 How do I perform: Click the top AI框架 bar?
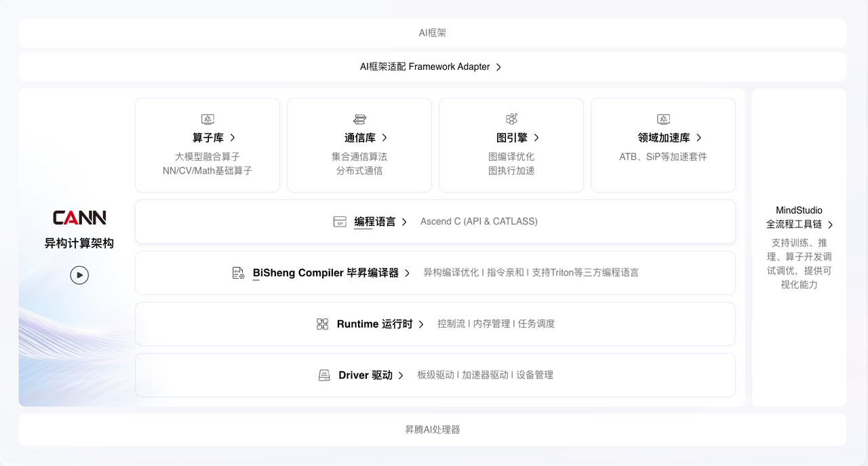pos(433,33)
